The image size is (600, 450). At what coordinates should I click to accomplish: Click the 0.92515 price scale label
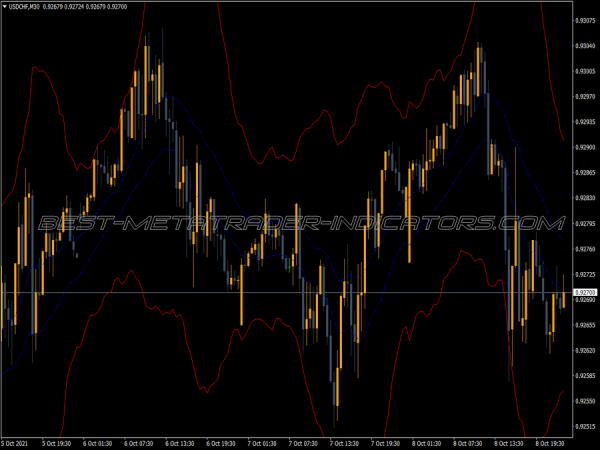click(585, 427)
